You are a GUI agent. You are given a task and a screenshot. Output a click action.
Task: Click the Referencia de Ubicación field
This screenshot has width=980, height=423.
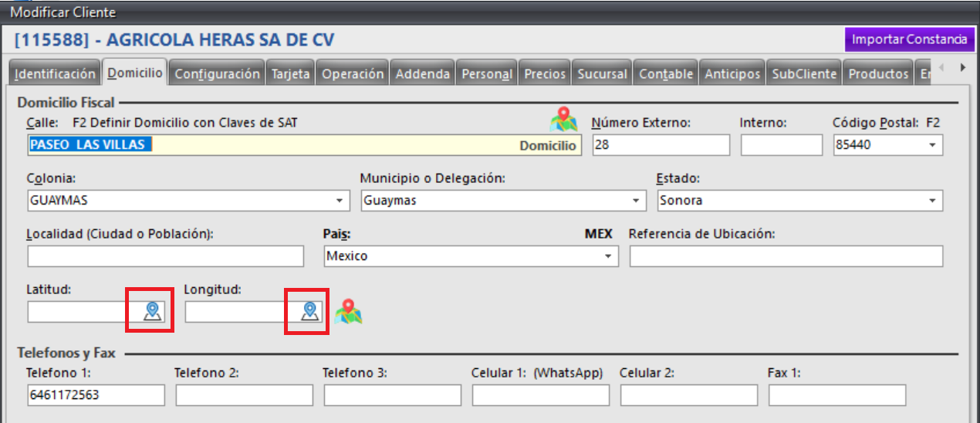tap(786, 256)
